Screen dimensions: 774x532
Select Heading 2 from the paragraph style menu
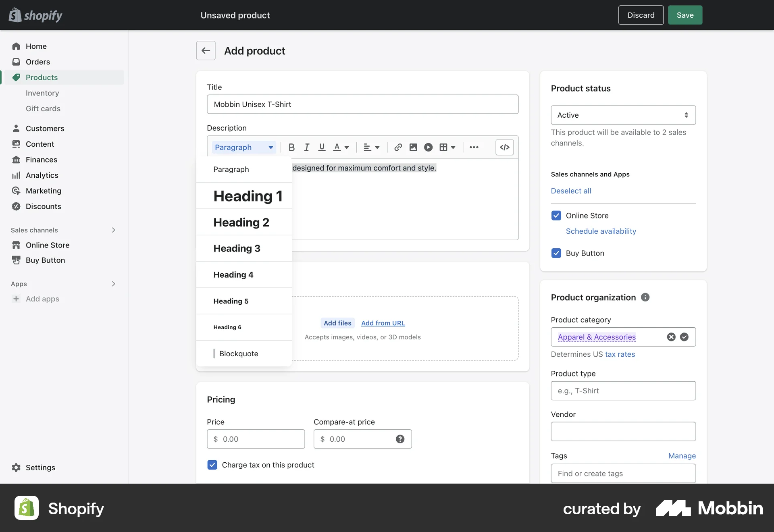(x=241, y=222)
